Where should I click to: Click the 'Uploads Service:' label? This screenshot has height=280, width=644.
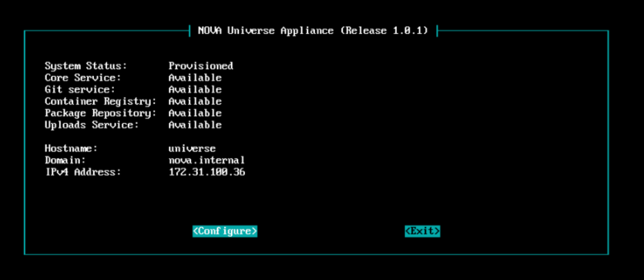tap(92, 125)
